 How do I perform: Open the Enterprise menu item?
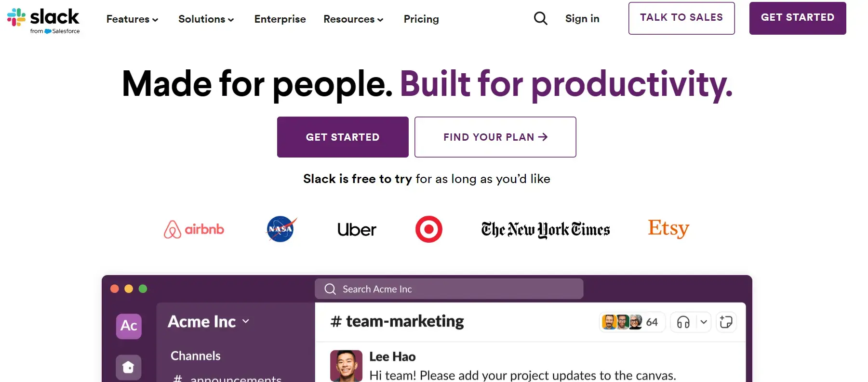click(280, 19)
